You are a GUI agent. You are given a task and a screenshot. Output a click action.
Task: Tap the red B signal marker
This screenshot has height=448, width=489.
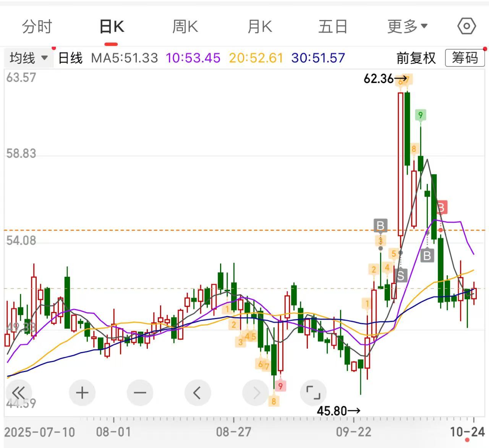coord(441,208)
